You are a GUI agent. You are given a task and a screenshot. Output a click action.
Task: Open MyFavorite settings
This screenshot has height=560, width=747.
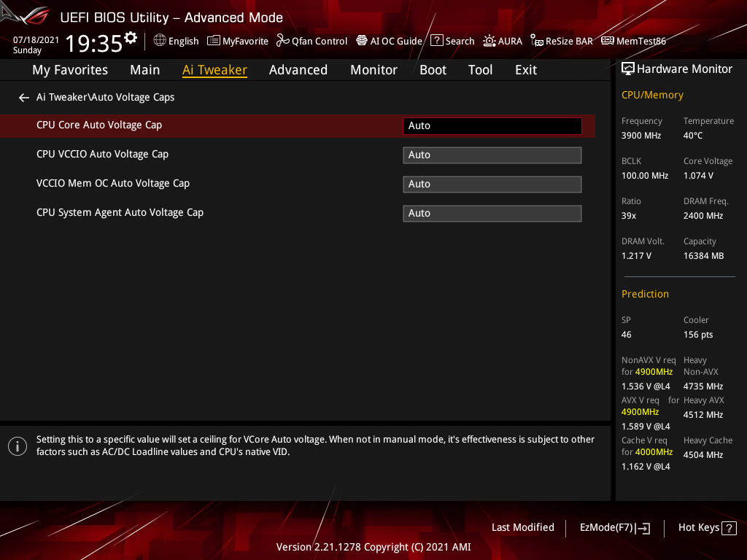coord(237,41)
